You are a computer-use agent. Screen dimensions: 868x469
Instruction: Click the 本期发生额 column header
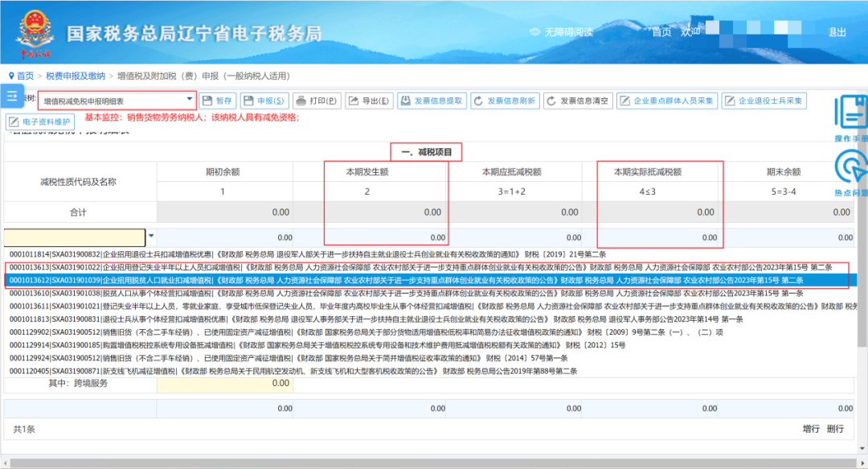pos(367,172)
